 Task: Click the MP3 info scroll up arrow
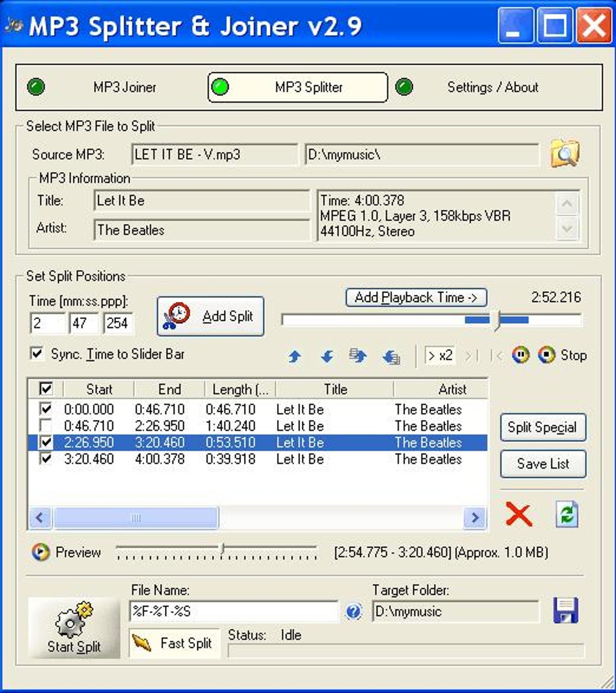(568, 204)
